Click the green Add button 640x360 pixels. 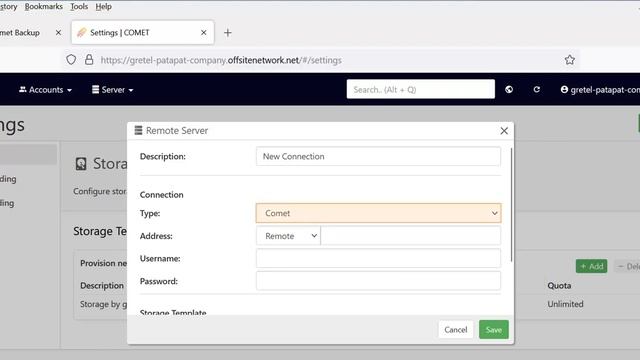[x=591, y=266]
